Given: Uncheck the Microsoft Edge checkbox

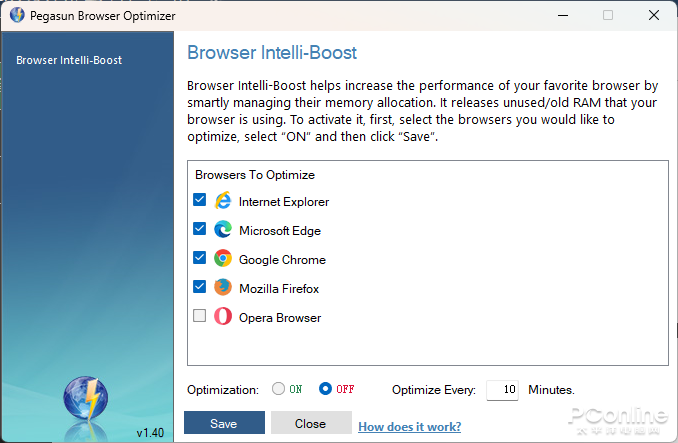Looking at the screenshot, I should [199, 229].
